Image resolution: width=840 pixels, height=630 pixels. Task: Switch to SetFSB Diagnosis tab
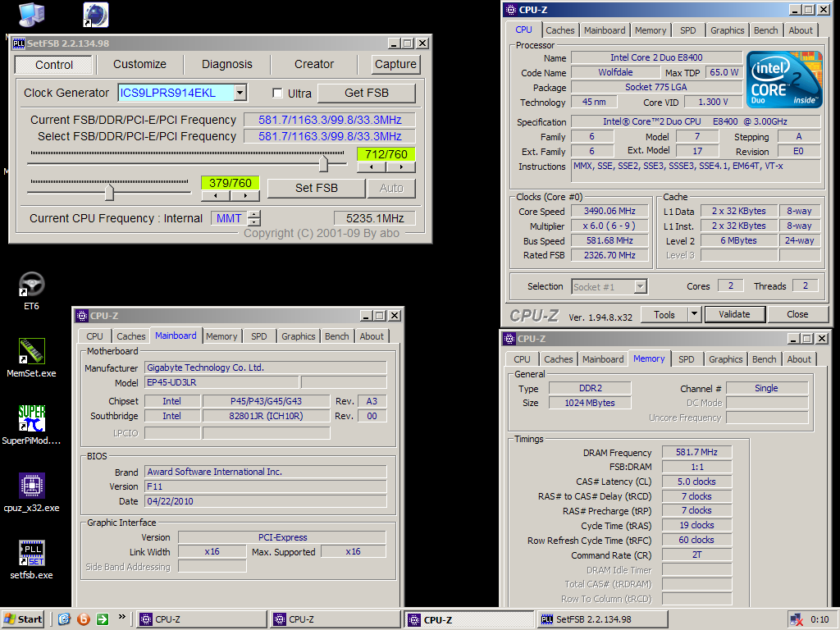tap(226, 64)
